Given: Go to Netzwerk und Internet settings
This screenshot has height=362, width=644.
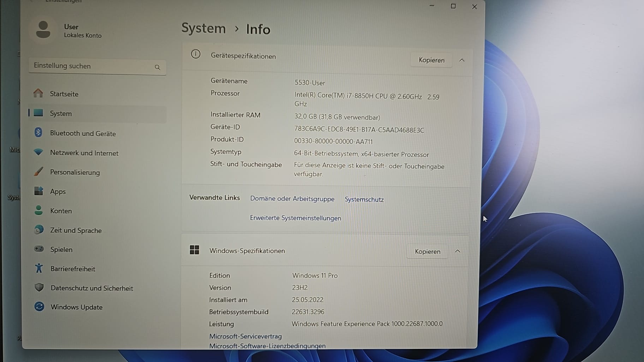Looking at the screenshot, I should (x=97, y=153).
